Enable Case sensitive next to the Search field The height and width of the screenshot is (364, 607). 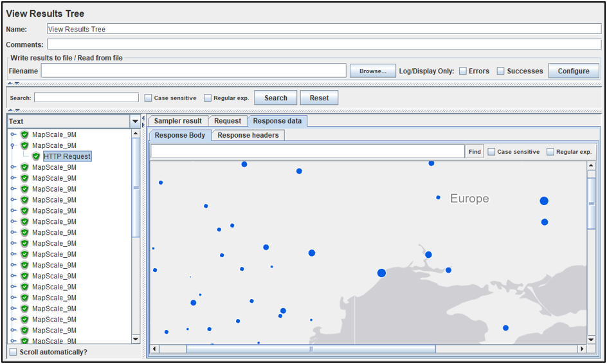pyautogui.click(x=148, y=98)
